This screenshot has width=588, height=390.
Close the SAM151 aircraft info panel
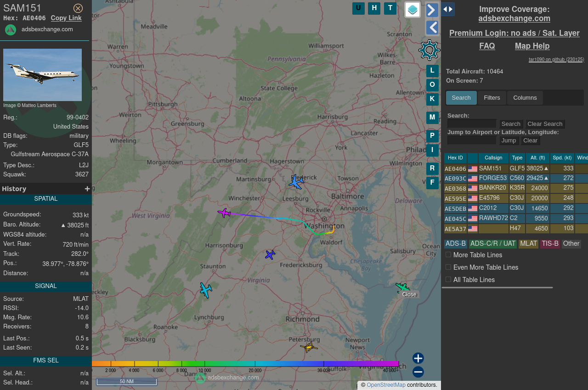(78, 8)
